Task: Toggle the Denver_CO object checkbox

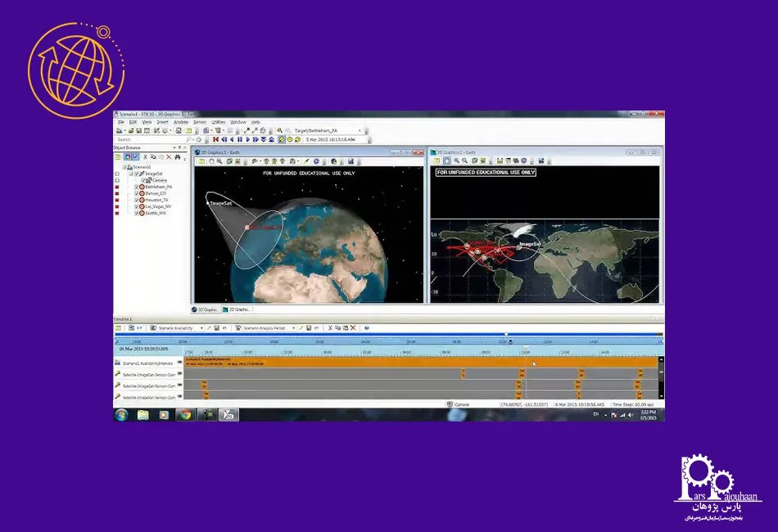Action: [137, 193]
